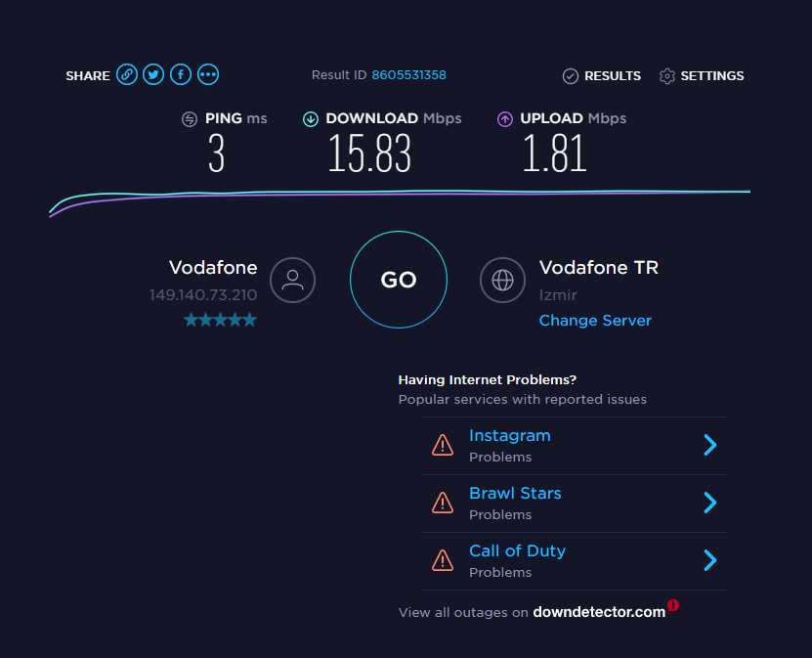This screenshot has width=812, height=658.
Task: Open Instagram problems entry
Action: point(574,446)
